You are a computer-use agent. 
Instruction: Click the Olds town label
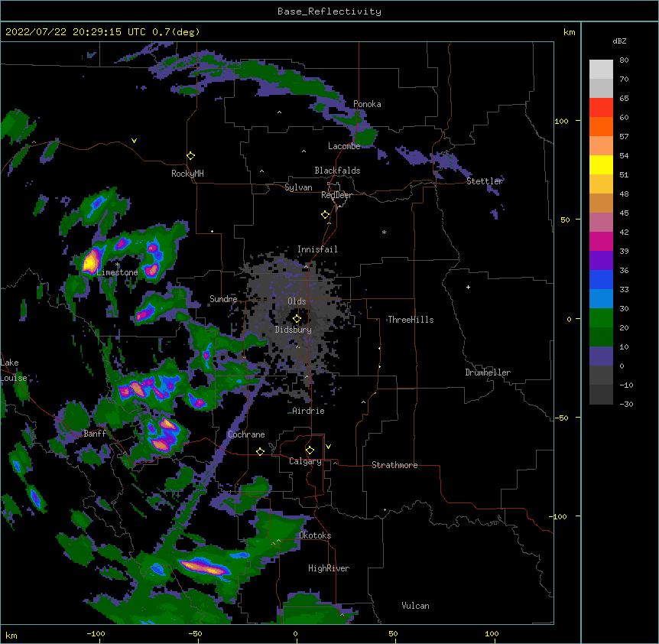pyautogui.click(x=297, y=301)
